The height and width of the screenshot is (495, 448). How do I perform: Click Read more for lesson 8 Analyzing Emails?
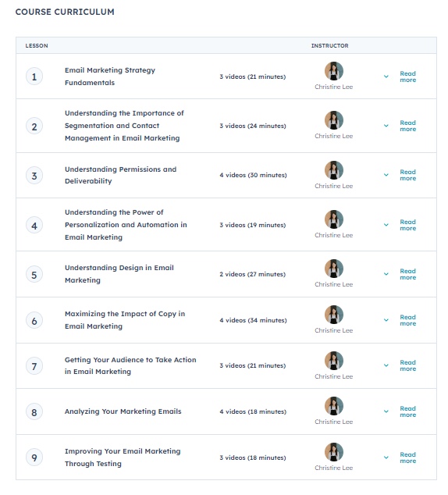click(x=408, y=411)
